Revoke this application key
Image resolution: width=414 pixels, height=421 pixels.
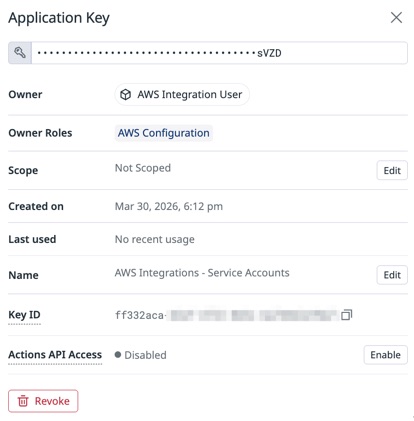point(43,401)
